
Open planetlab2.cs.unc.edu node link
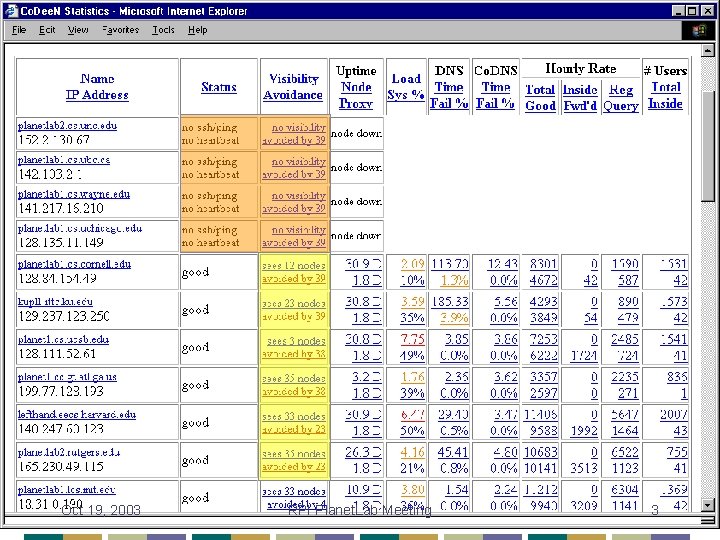pos(68,126)
